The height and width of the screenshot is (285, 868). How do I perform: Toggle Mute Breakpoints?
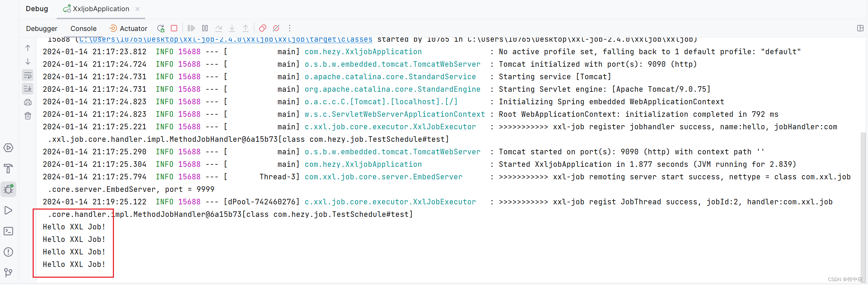point(276,28)
